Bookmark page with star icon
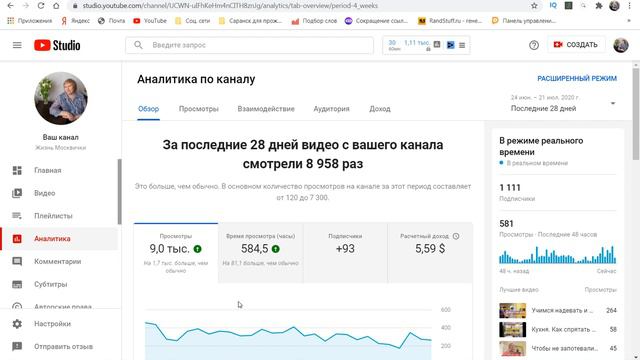Screen dimensions: 640x360 click(x=534, y=6)
